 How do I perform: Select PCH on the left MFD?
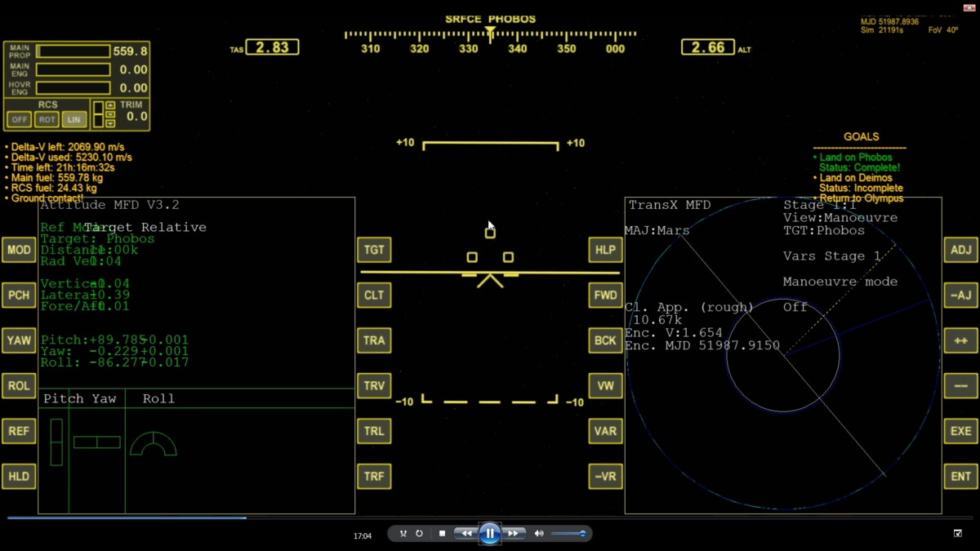click(19, 295)
